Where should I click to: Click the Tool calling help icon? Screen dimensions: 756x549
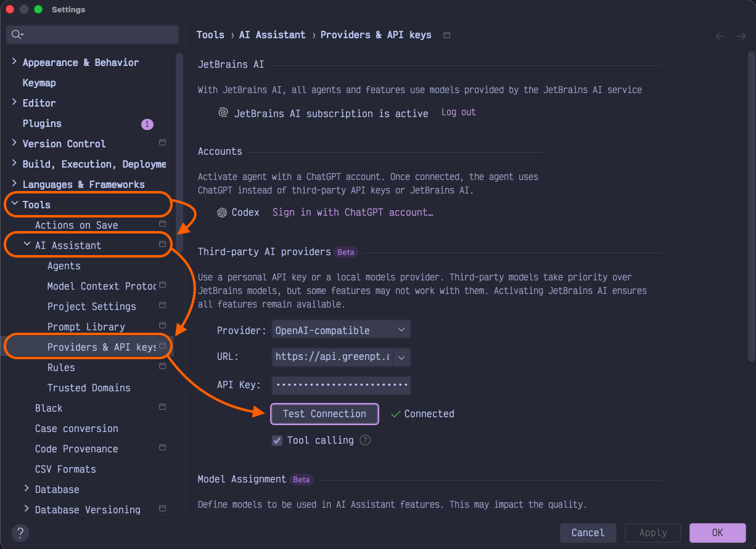click(x=365, y=440)
